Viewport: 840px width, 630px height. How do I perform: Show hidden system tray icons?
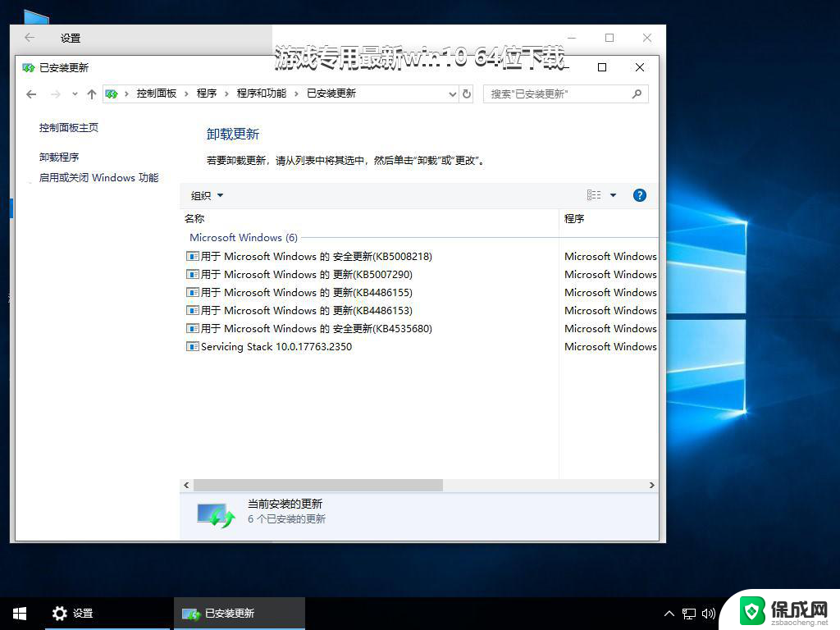[x=669, y=614]
